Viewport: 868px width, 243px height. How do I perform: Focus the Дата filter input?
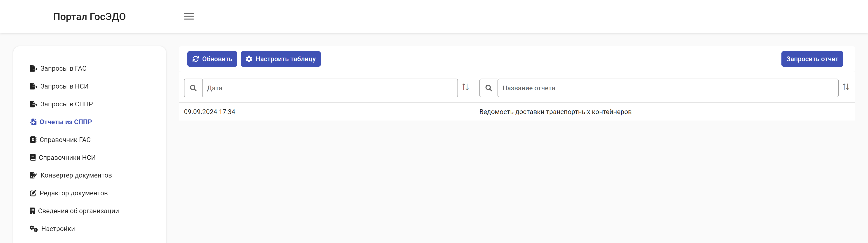pyautogui.click(x=330, y=88)
